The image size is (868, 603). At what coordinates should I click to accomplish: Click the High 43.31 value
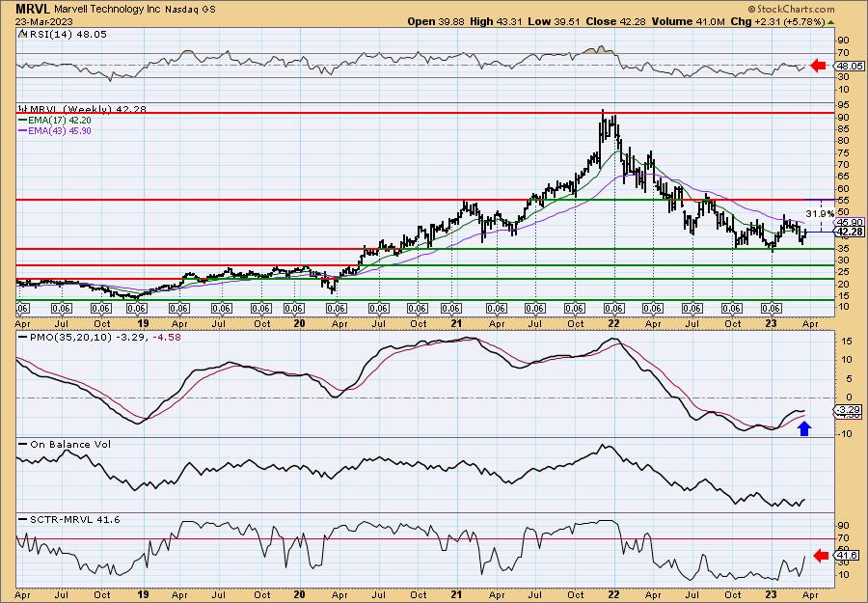496,21
